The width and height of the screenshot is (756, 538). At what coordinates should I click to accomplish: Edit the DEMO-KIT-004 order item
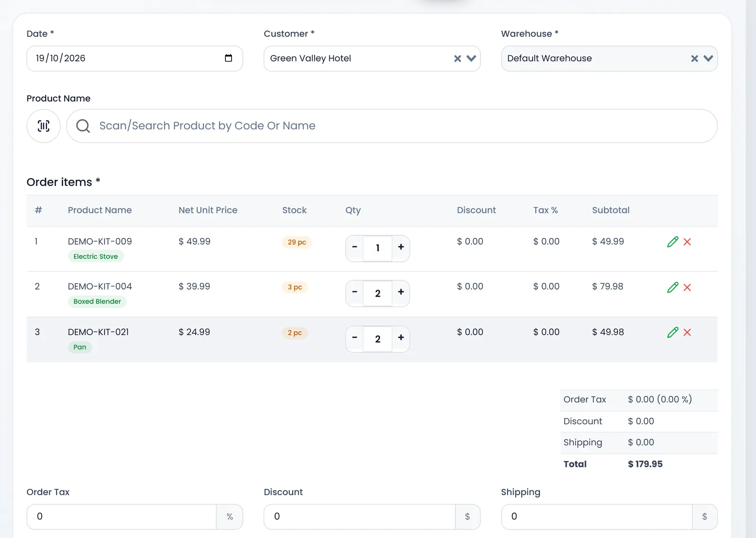(673, 287)
